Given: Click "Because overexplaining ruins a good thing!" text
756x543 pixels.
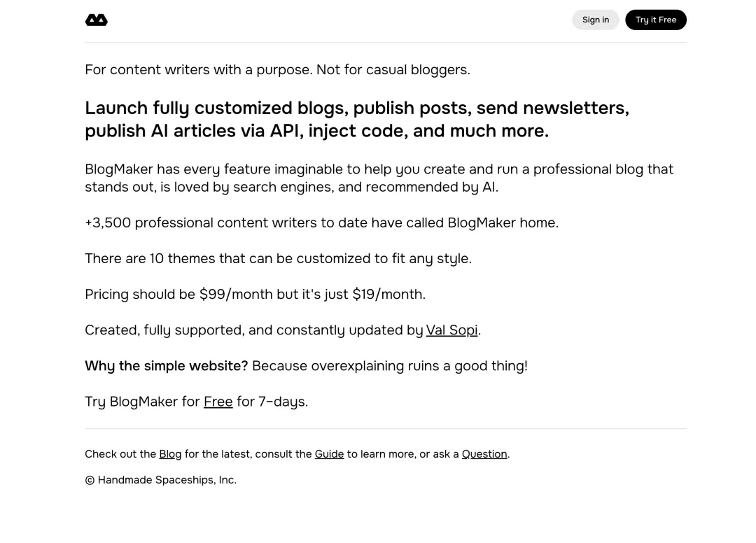Looking at the screenshot, I should pos(389,366).
